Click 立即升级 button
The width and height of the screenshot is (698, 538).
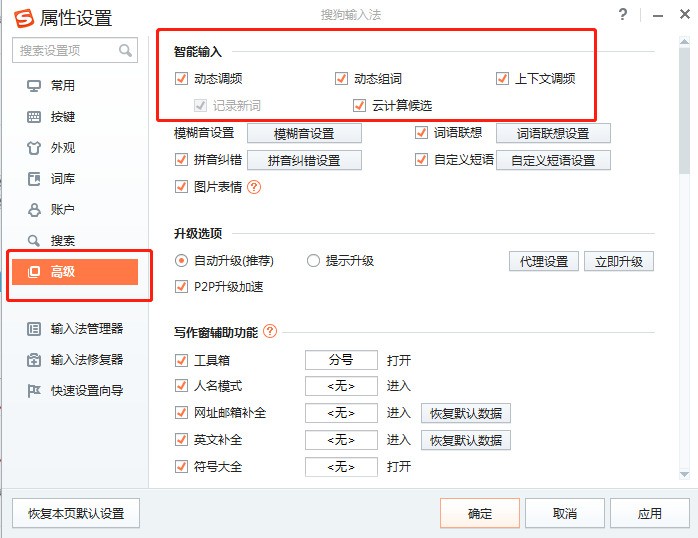point(619,261)
